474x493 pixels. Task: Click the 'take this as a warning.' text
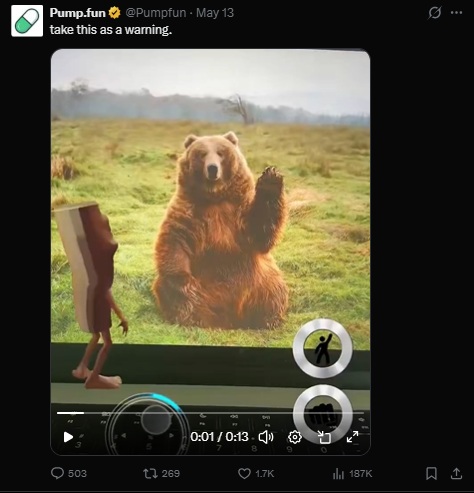pyautogui.click(x=111, y=30)
